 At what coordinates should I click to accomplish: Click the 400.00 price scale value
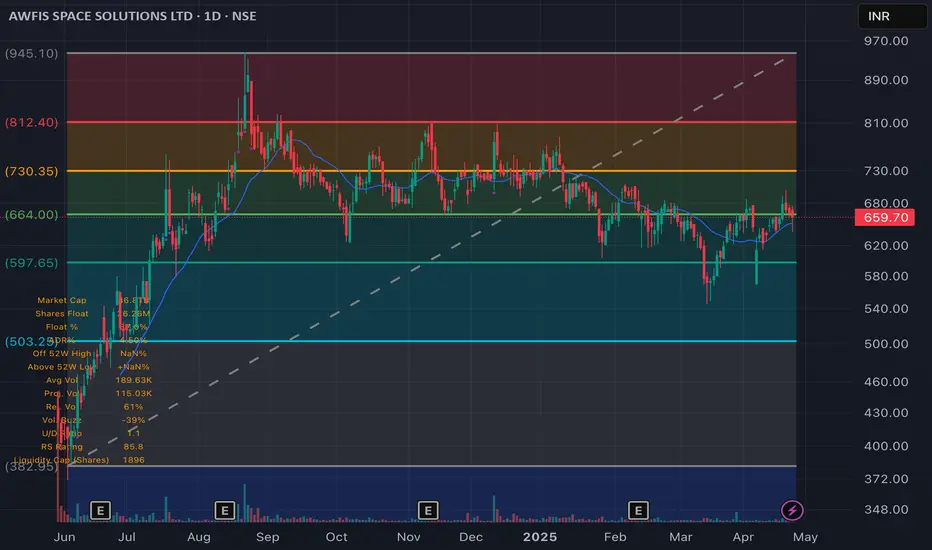886,446
